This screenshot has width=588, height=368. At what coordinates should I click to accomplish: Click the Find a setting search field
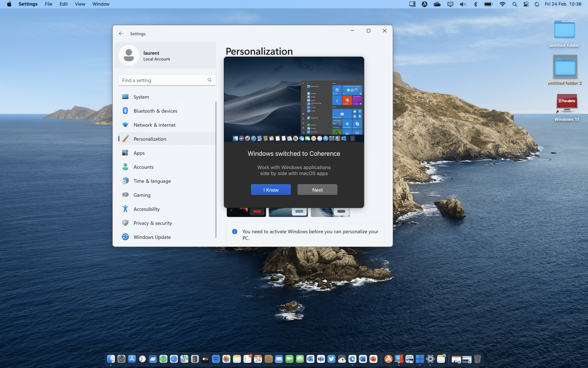(x=167, y=80)
